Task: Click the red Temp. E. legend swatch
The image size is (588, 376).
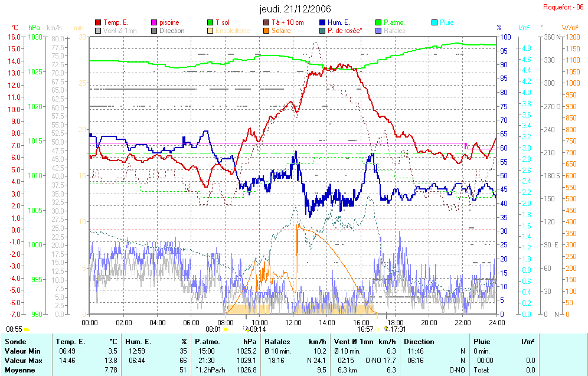Action: pos(98,22)
